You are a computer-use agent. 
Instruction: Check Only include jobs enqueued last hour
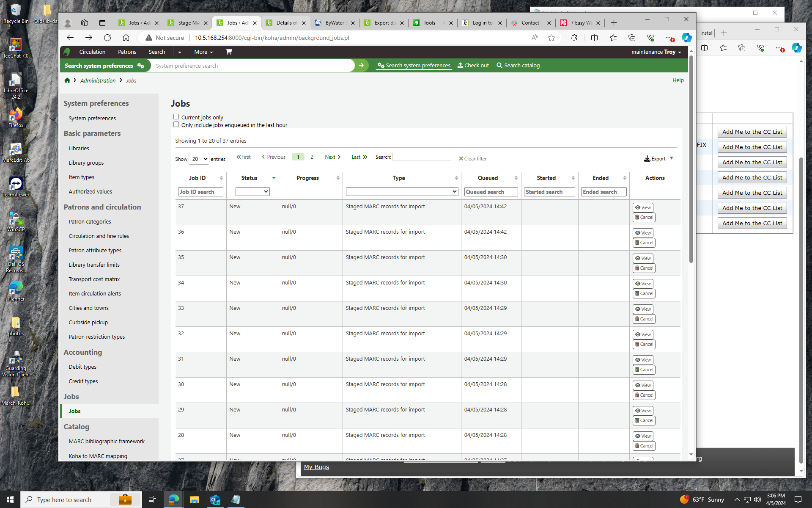tap(176, 124)
